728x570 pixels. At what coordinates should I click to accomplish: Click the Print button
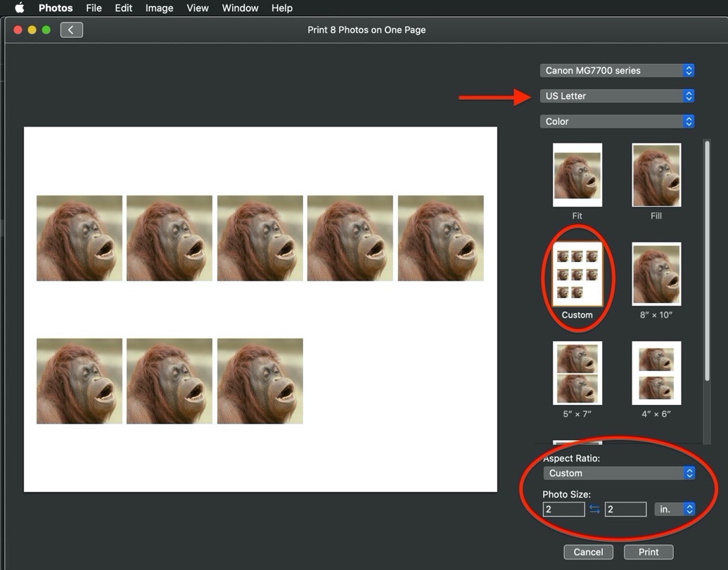click(648, 552)
